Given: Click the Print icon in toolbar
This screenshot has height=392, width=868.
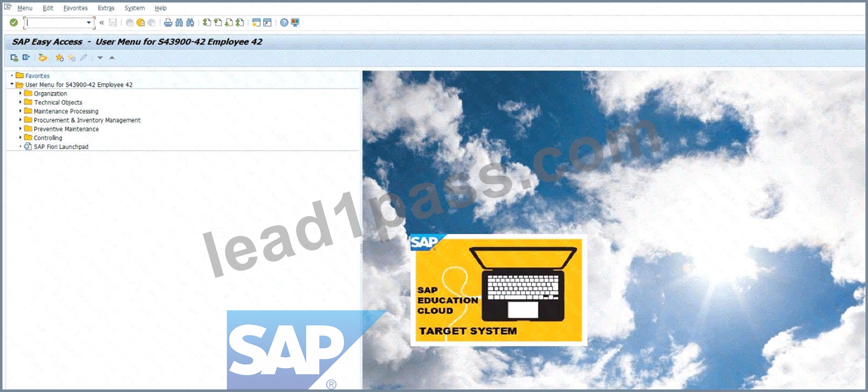Looking at the screenshot, I should coord(168,23).
